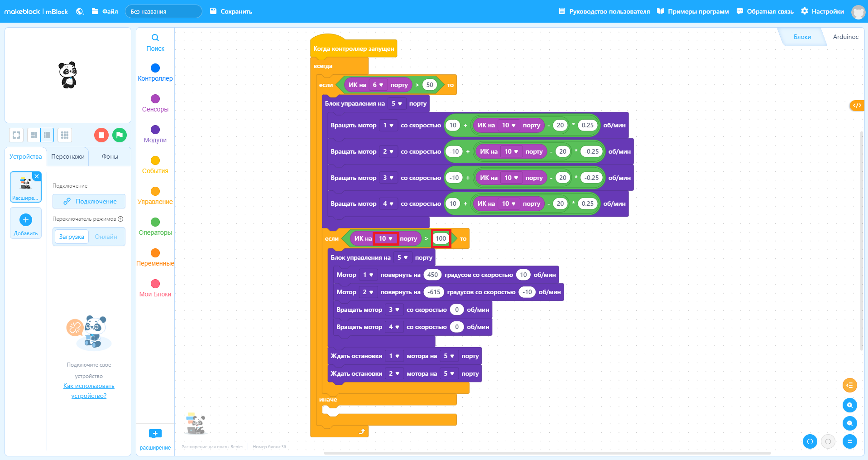Redo the last workspace action

(828, 441)
